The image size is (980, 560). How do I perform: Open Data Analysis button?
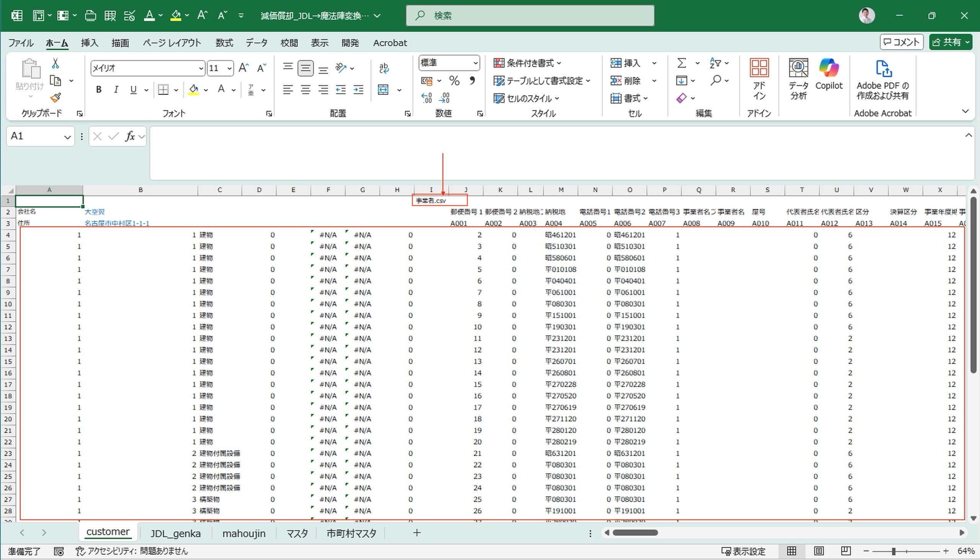tap(798, 79)
